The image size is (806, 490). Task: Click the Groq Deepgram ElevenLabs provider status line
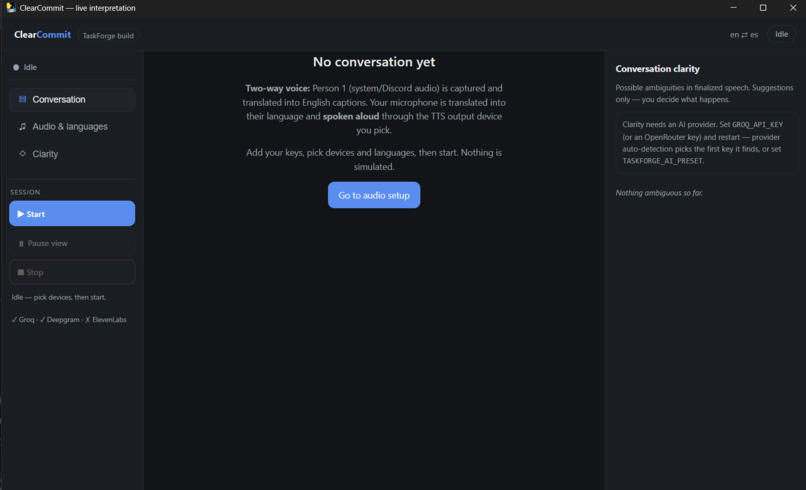[69, 320]
